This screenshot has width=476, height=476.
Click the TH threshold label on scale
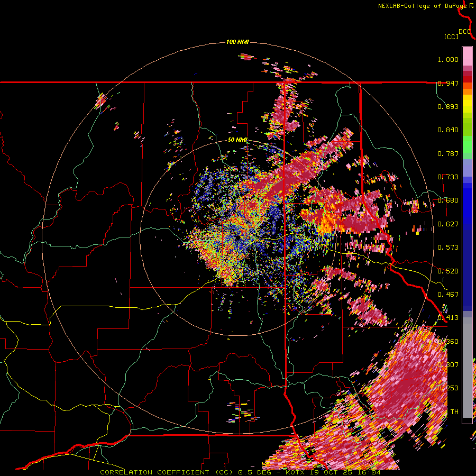tap(454, 411)
